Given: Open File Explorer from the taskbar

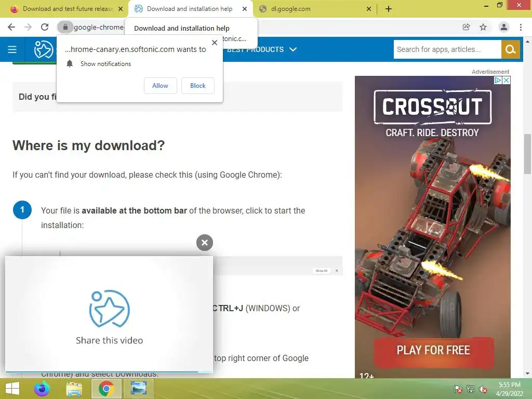Looking at the screenshot, I should click(74, 389).
